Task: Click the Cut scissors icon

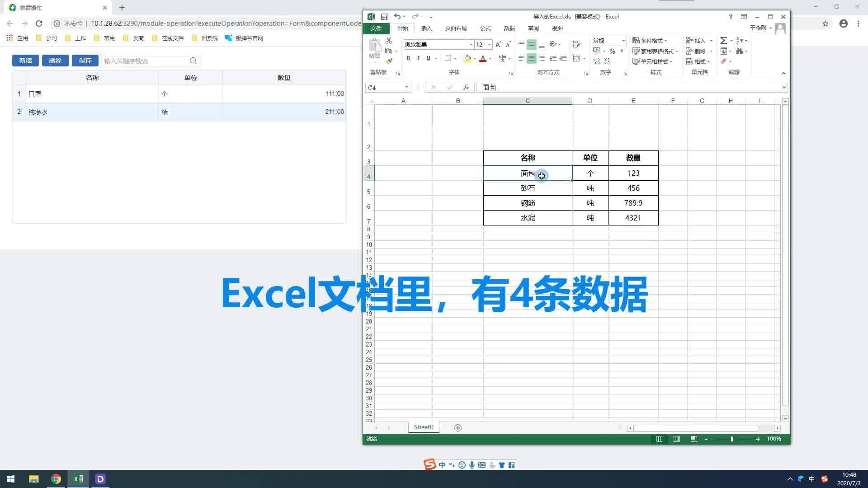Action: click(388, 41)
